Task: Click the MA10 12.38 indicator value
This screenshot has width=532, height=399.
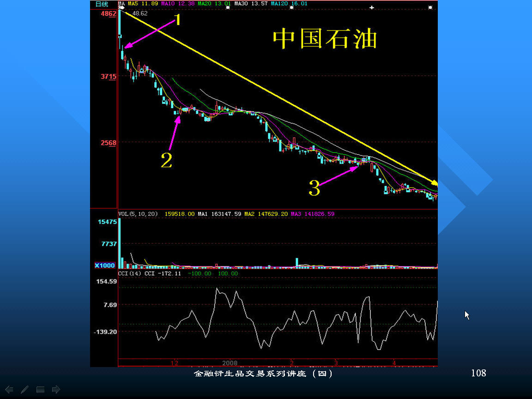Action: coord(178,3)
